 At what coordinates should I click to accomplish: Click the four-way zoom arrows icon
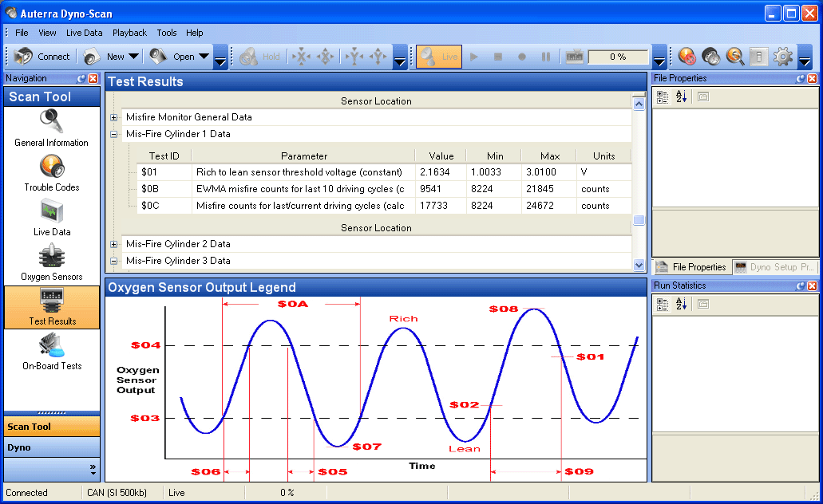pyautogui.click(x=326, y=57)
